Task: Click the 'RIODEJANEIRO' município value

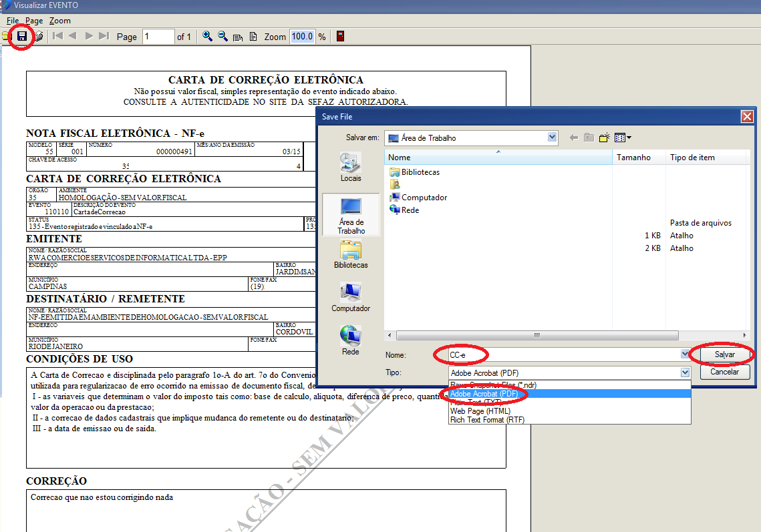Action: [x=55, y=346]
